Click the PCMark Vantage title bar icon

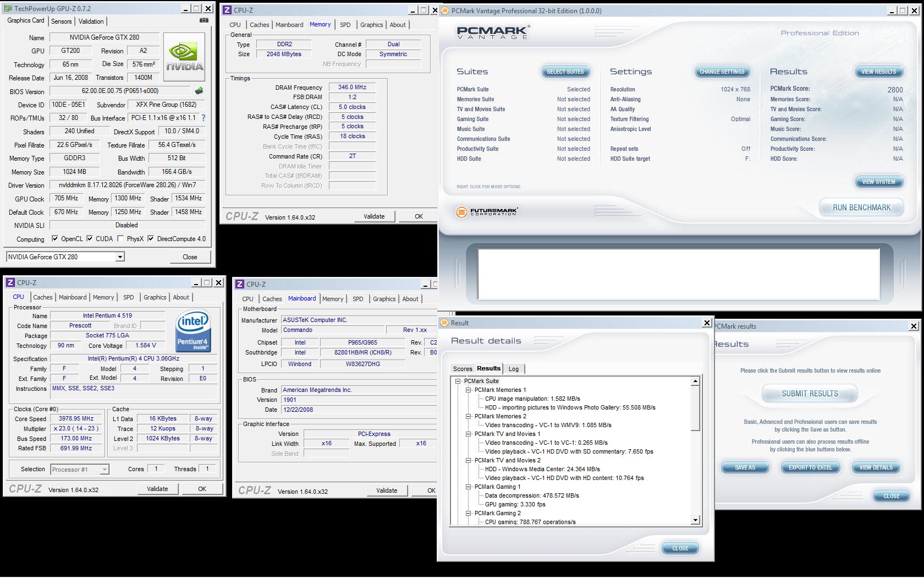click(444, 10)
